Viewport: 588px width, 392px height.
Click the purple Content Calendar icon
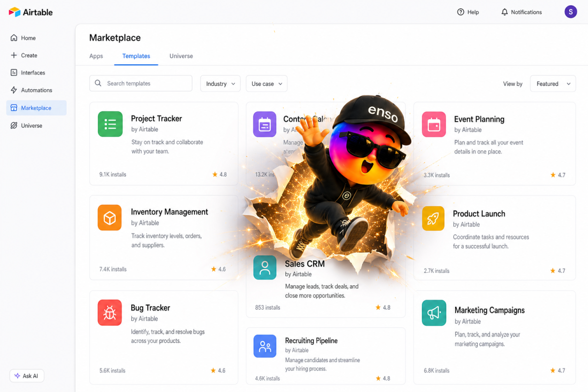(265, 124)
